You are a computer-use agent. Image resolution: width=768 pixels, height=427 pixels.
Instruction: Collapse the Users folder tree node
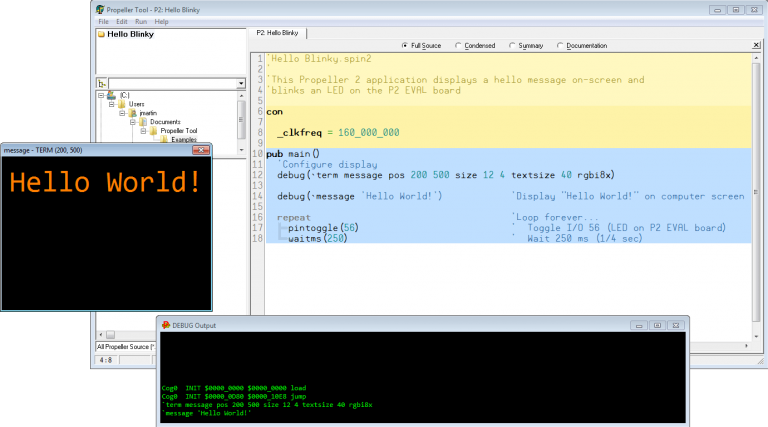click(x=111, y=104)
